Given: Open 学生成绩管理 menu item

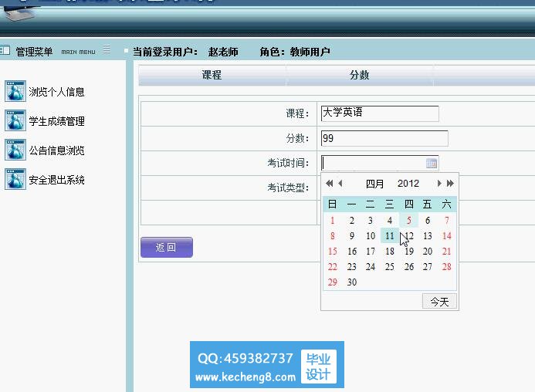Looking at the screenshot, I should 56,121.
